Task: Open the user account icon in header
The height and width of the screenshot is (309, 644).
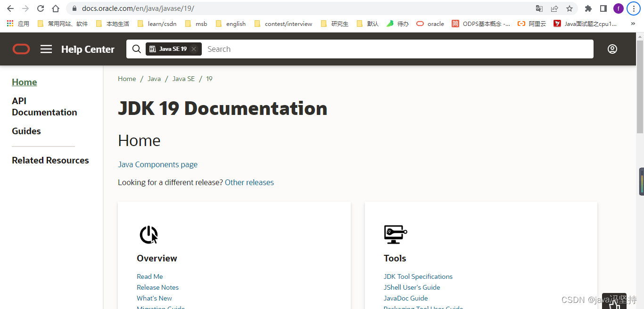Action: [612, 49]
